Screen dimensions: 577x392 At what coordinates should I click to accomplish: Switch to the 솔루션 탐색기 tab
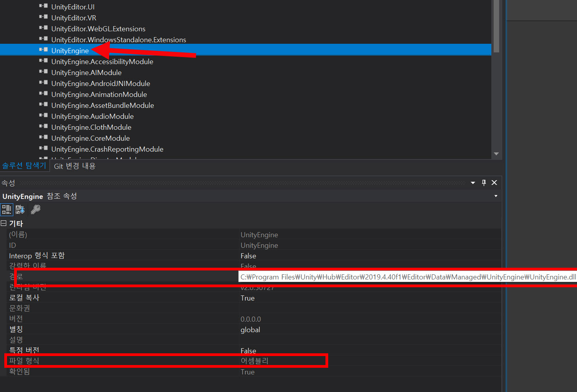point(24,166)
